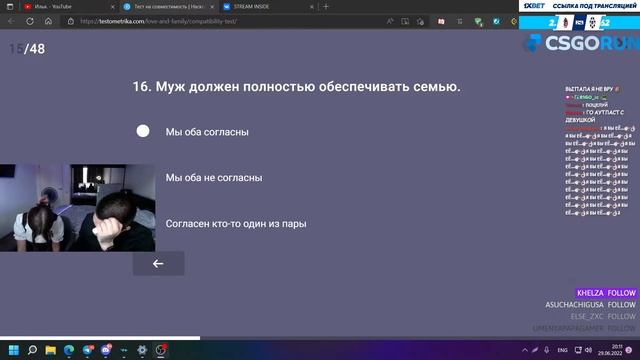The height and width of the screenshot is (360, 640).
Task: Choose the answer 'Согласен кто-то один из пары'
Action: 236,224
